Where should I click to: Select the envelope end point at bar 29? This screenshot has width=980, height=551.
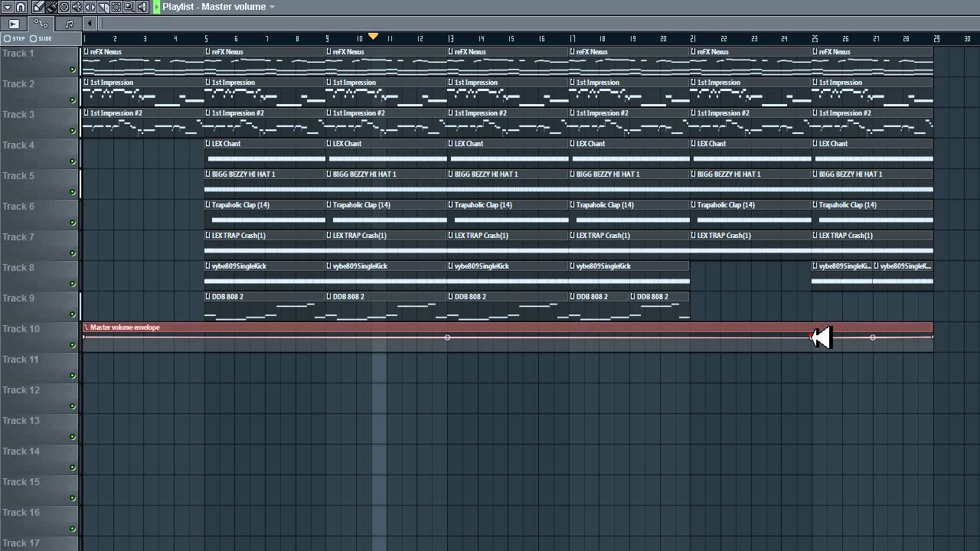click(x=932, y=337)
